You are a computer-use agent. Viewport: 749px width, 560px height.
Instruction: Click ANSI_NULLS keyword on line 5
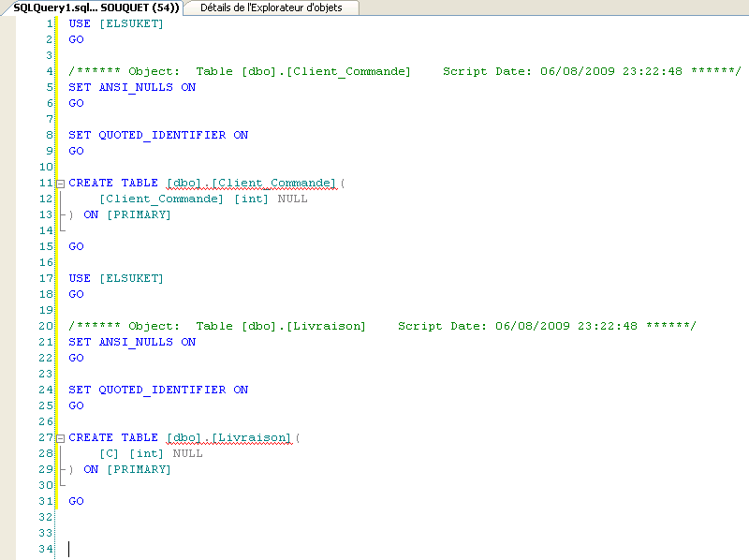136,87
